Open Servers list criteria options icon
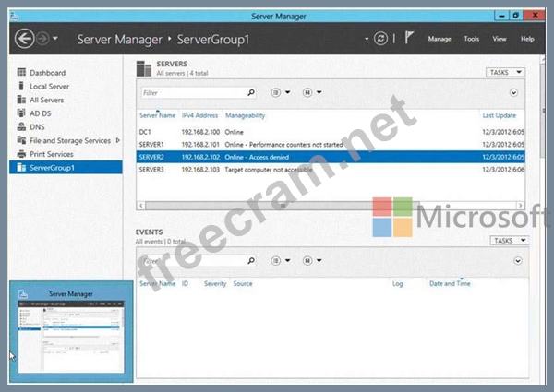Screen dimensions: 554x392 (275, 92)
